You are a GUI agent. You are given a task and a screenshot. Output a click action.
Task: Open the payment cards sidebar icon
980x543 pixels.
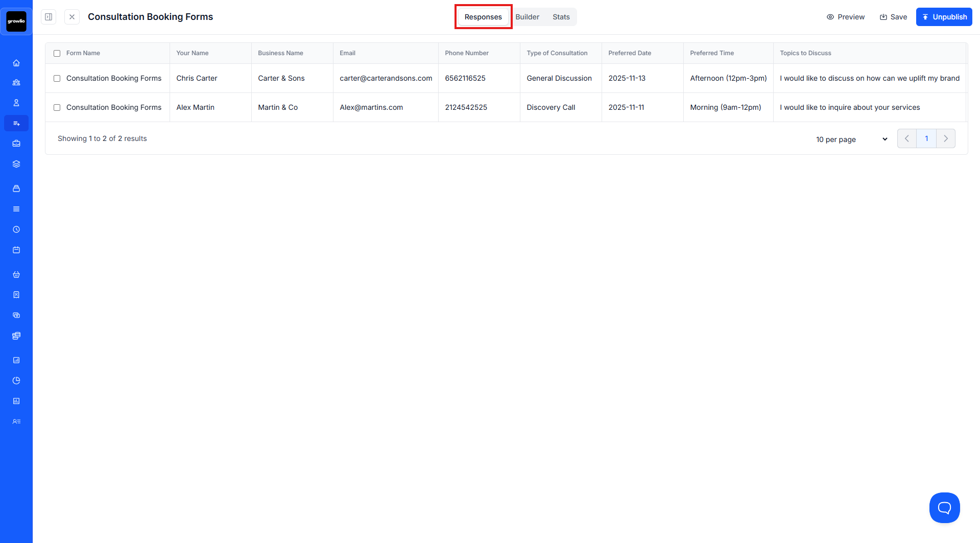pos(16,315)
